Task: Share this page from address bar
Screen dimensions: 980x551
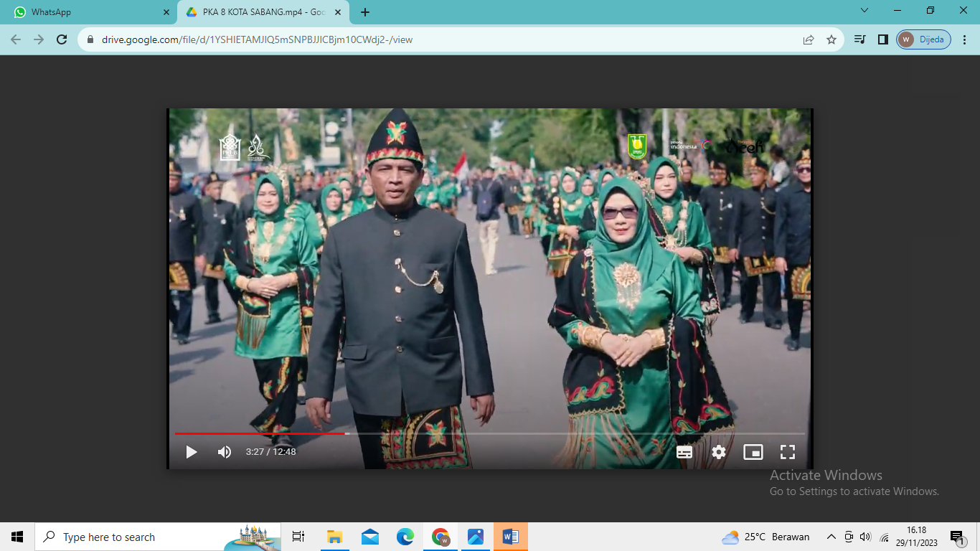Action: 809,39
